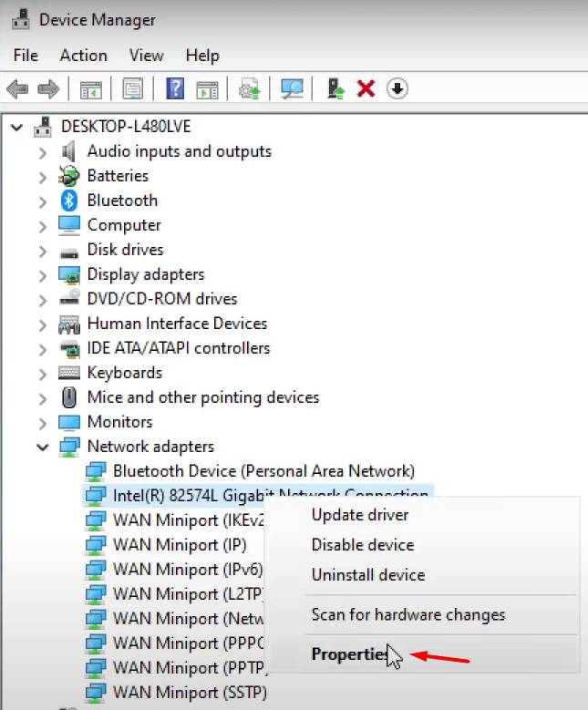
Task: Click the DVD/CD-ROM drives icon
Action: coord(69,298)
